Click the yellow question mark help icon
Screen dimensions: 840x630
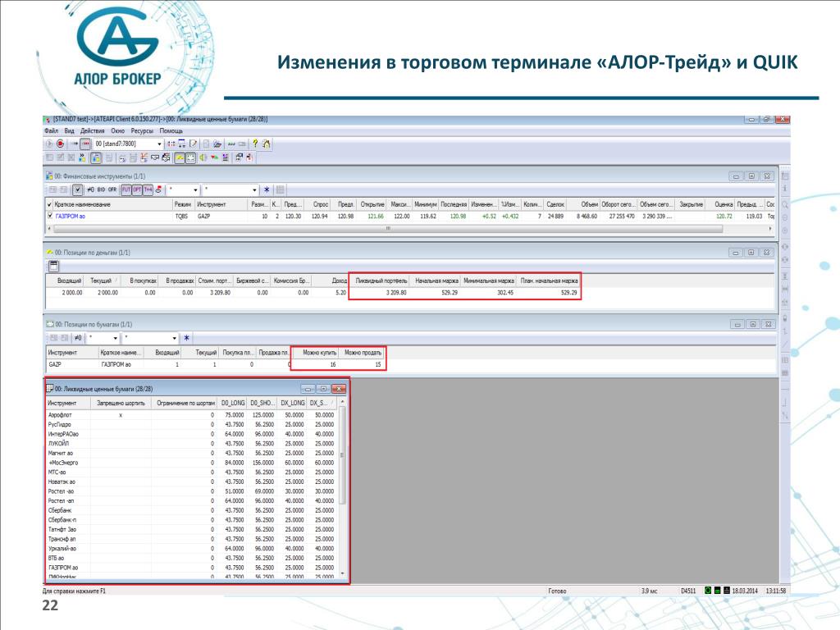coord(255,144)
